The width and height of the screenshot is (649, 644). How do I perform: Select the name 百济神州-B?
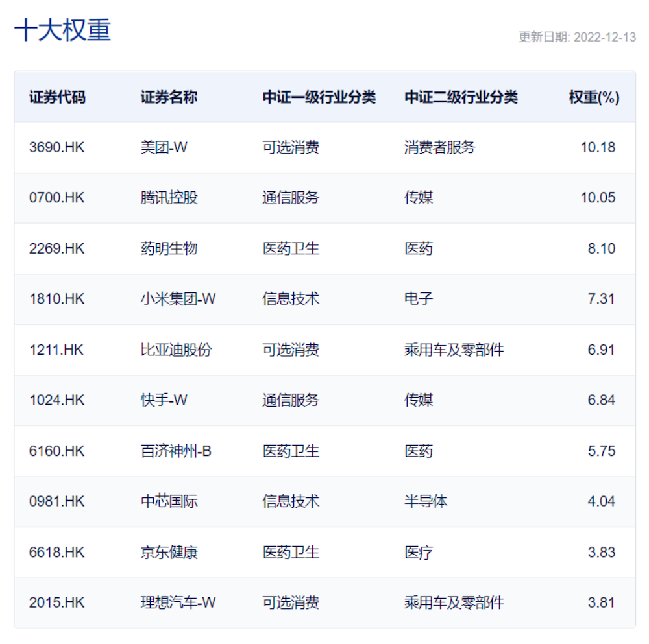coord(176,451)
